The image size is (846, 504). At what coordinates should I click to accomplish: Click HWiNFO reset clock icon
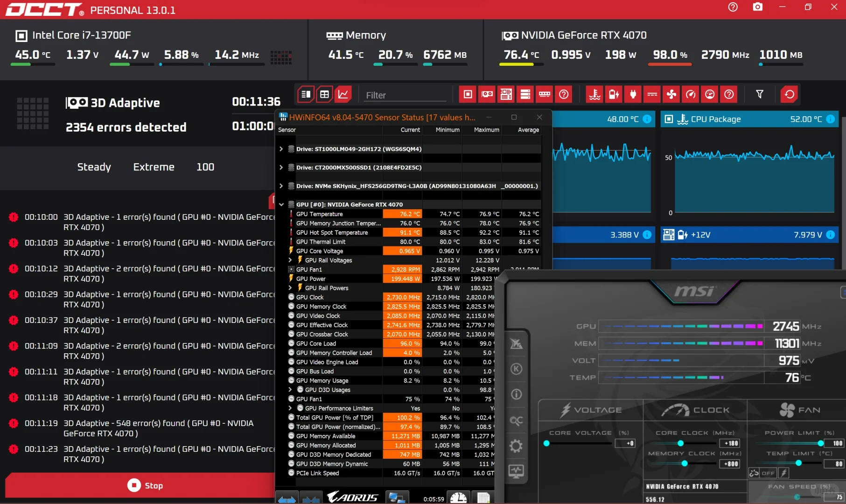coord(458,498)
